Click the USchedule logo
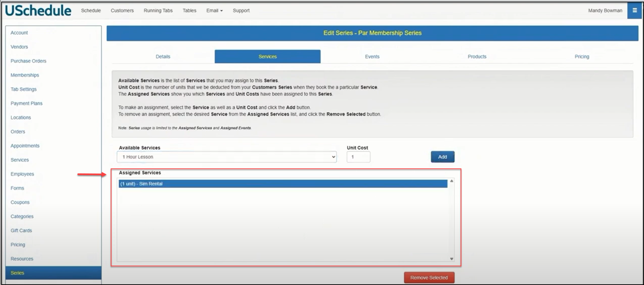Screen dimensions: 644x285 (38, 10)
